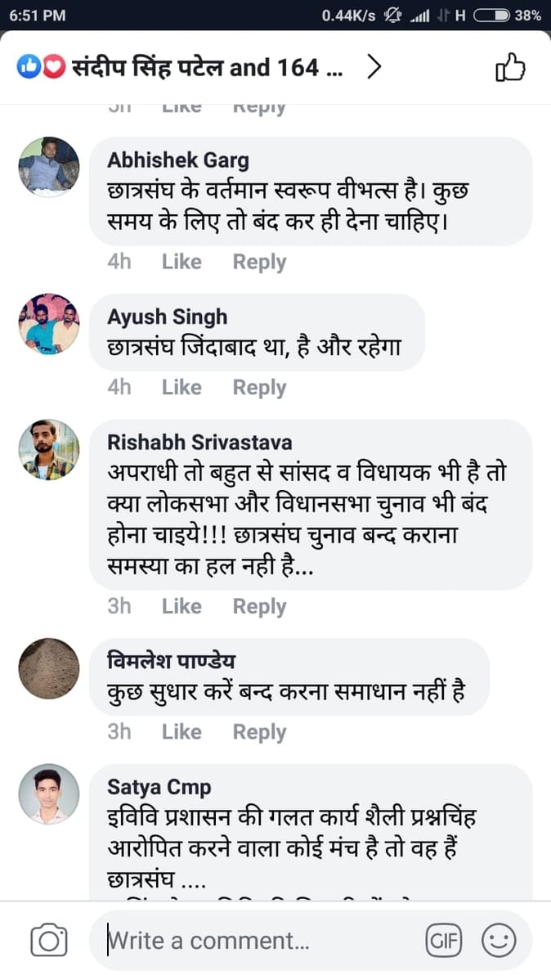
Task: Open Ayush Singh's profile picture
Action: pyautogui.click(x=49, y=323)
